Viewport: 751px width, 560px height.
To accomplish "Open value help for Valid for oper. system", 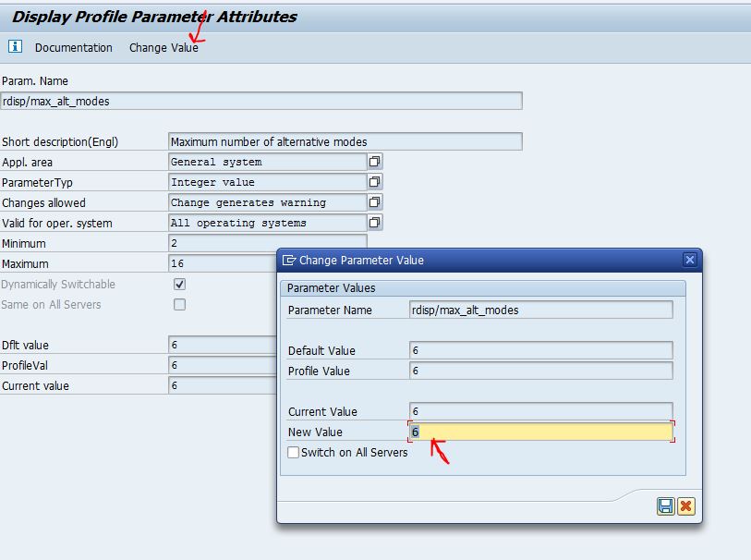I will click(376, 222).
